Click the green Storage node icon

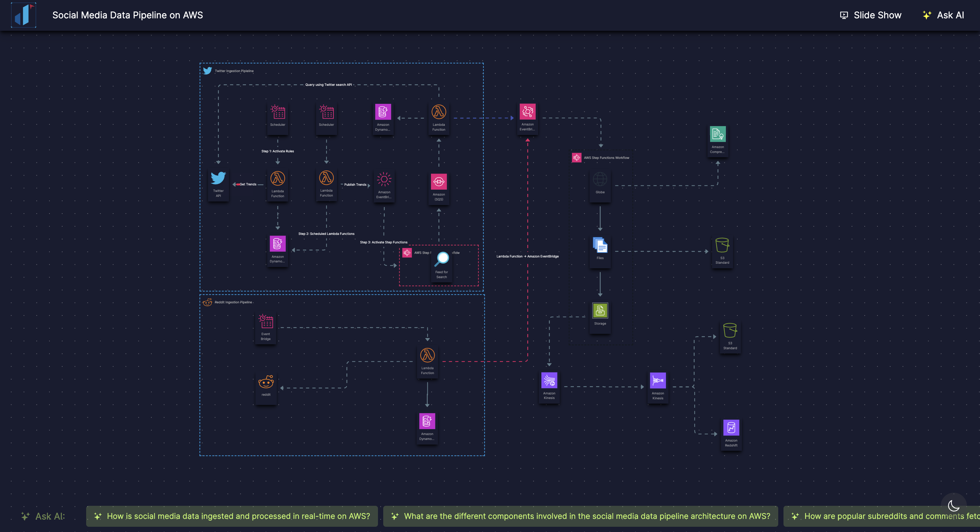point(600,311)
